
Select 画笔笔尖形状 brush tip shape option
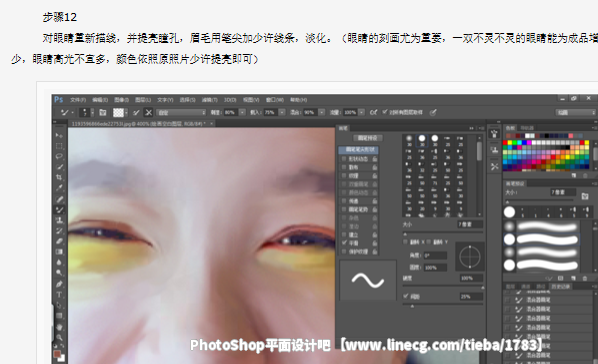coord(359,150)
